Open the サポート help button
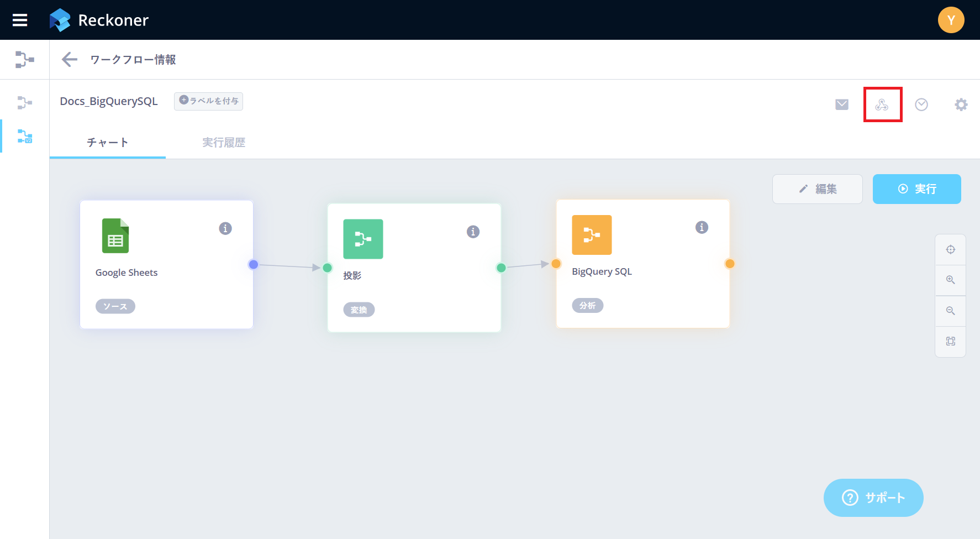The height and width of the screenshot is (539, 980). [873, 498]
